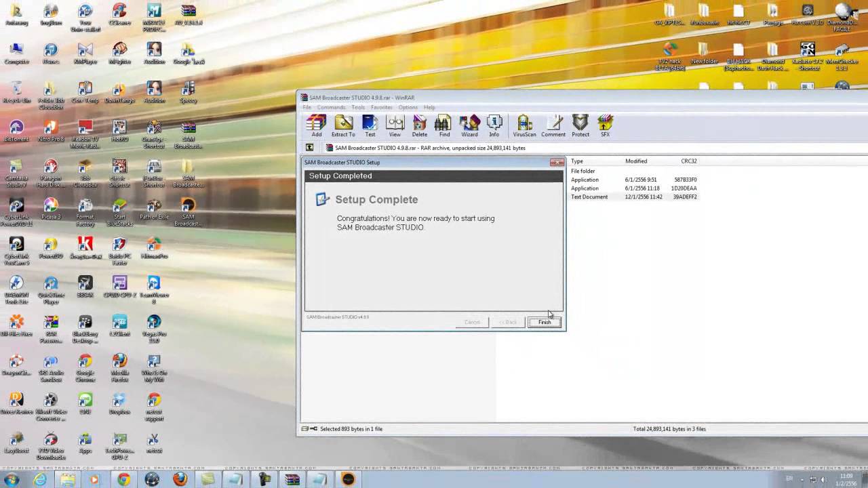
Task: Select the iTunes desktop shortcut
Action: point(51,54)
